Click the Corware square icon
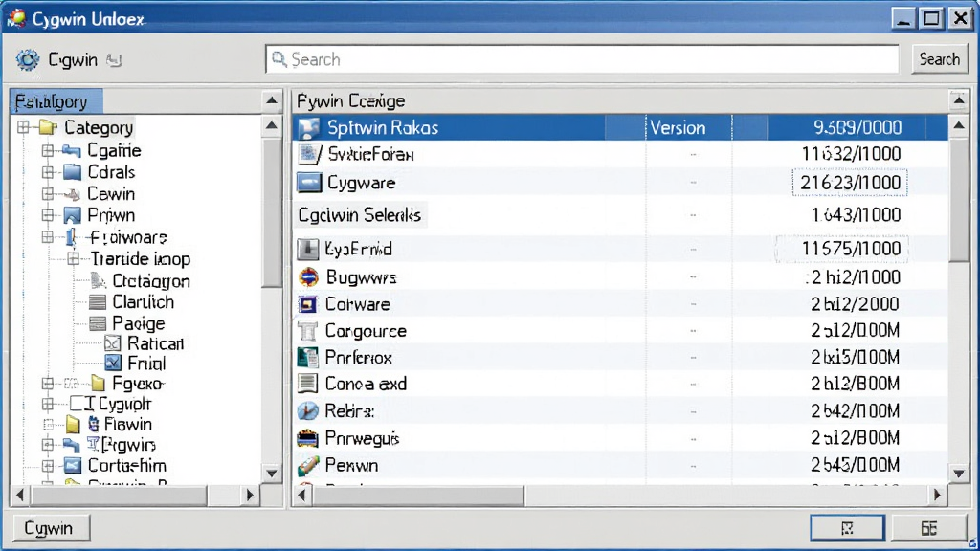Screen dimensions: 980x551 pyautogui.click(x=307, y=304)
